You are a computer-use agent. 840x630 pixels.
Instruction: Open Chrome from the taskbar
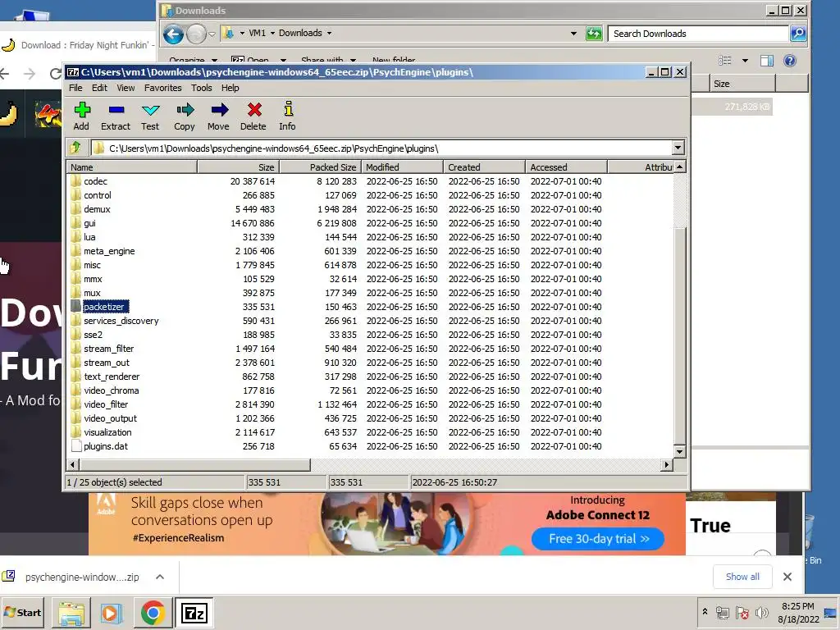tap(153, 613)
